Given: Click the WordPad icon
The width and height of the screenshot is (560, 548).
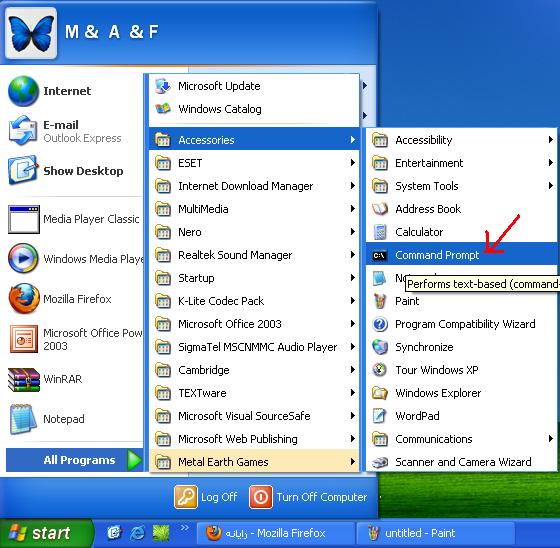Looking at the screenshot, I should tap(380, 416).
